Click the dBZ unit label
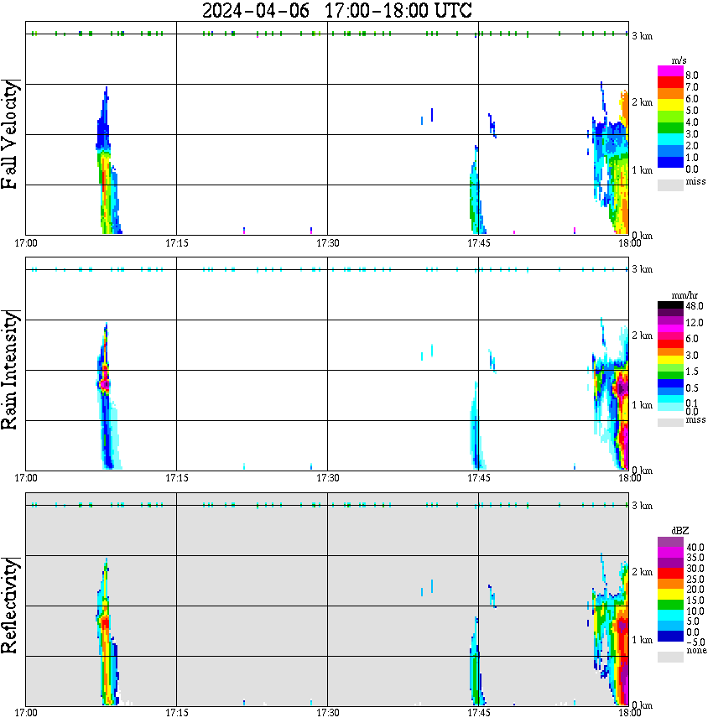The width and height of the screenshot is (713, 728). 680,531
